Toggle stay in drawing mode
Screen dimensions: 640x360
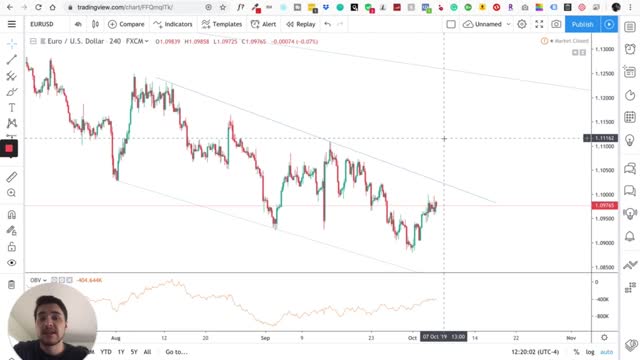pyautogui.click(x=11, y=231)
